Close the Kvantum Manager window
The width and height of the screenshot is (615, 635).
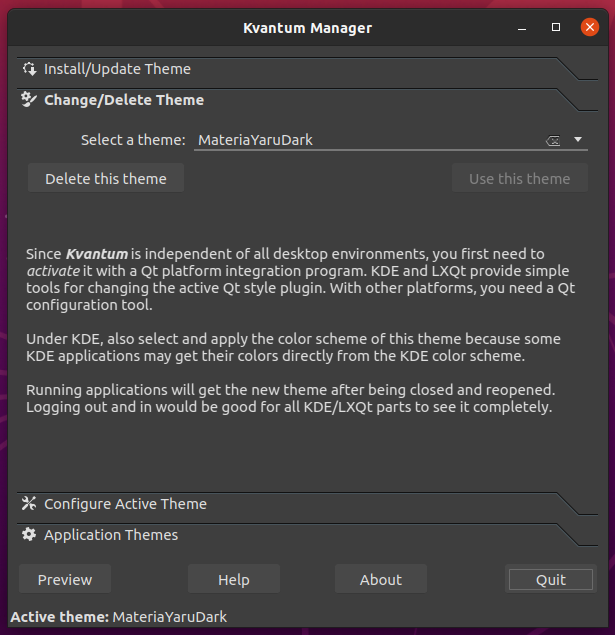click(x=589, y=27)
